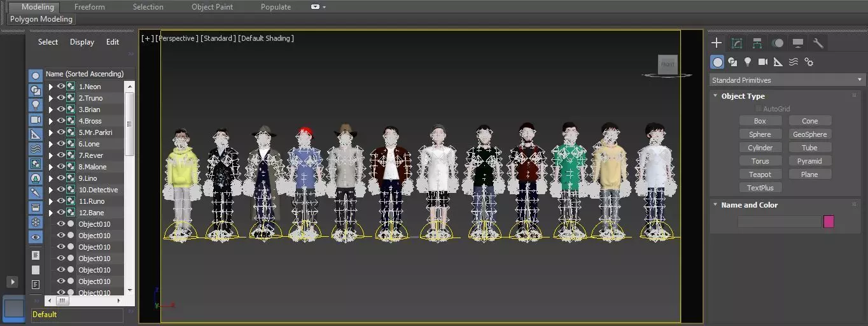
Task: Select Helpers category in Create panel
Action: point(778,62)
